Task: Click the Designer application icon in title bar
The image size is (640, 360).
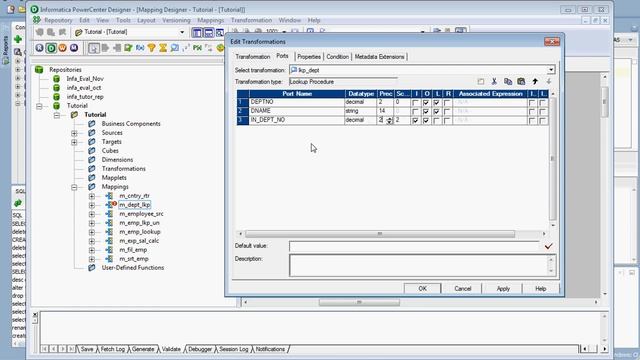Action: point(35,9)
